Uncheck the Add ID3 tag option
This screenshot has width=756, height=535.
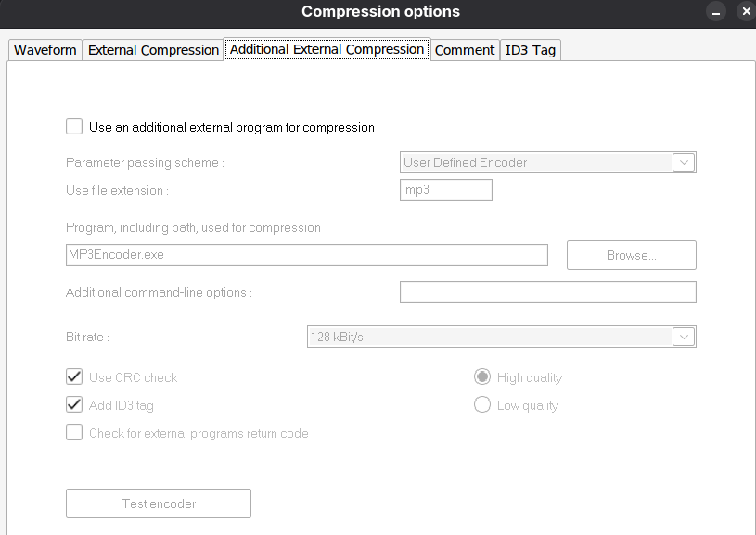(x=74, y=405)
